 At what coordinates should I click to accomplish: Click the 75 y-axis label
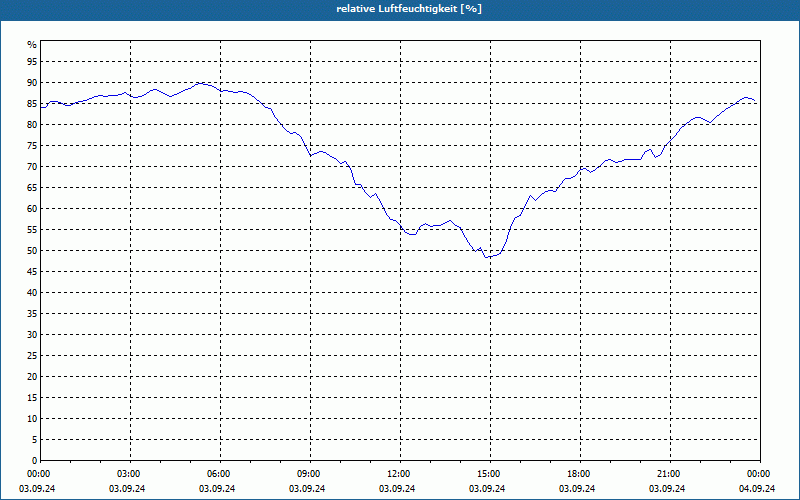[x=32, y=145]
